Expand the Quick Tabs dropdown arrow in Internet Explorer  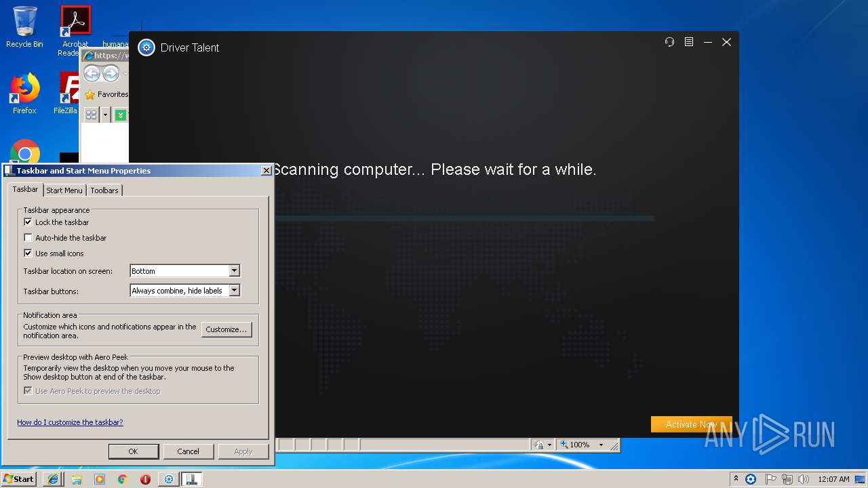pos(105,115)
